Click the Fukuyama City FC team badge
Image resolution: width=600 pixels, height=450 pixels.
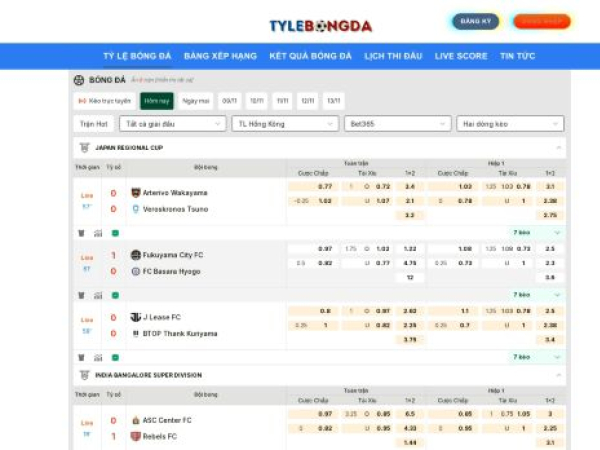[x=136, y=255]
